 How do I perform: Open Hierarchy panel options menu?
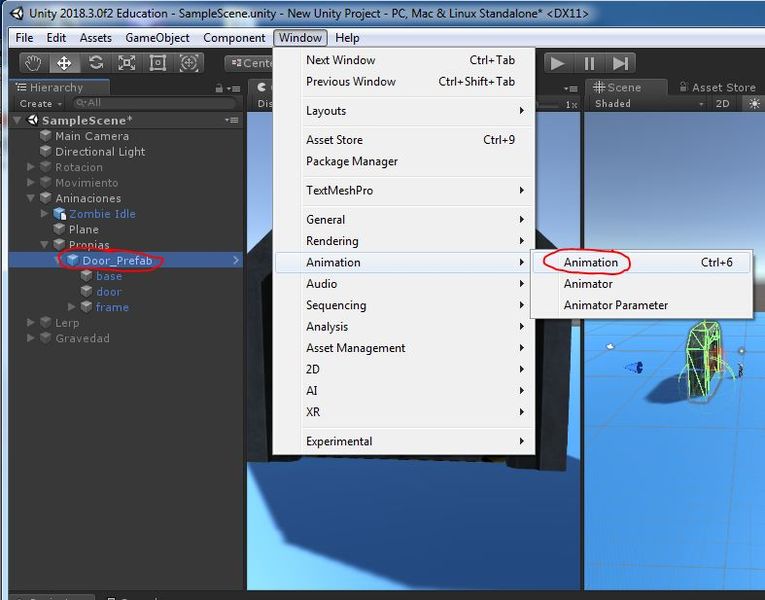[x=234, y=89]
